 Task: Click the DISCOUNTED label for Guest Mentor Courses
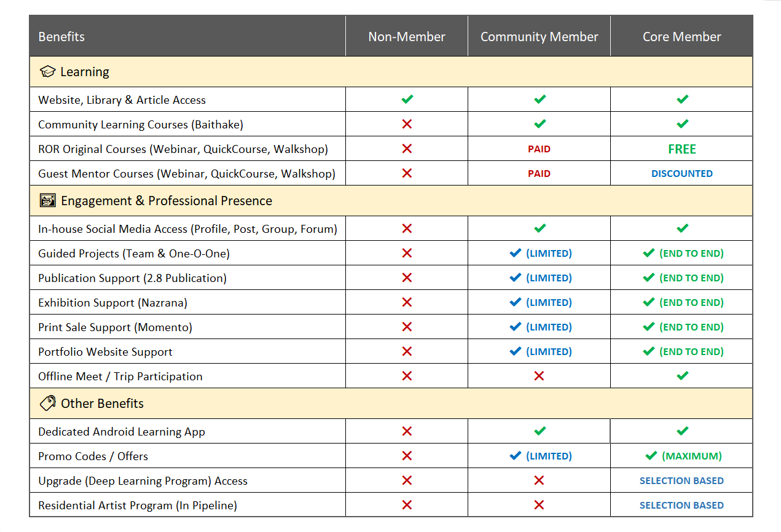pyautogui.click(x=682, y=174)
